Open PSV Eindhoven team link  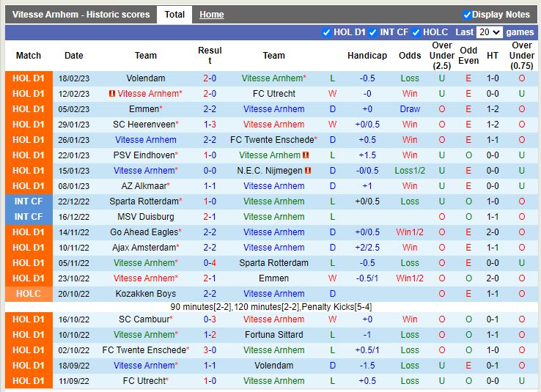[144, 155]
